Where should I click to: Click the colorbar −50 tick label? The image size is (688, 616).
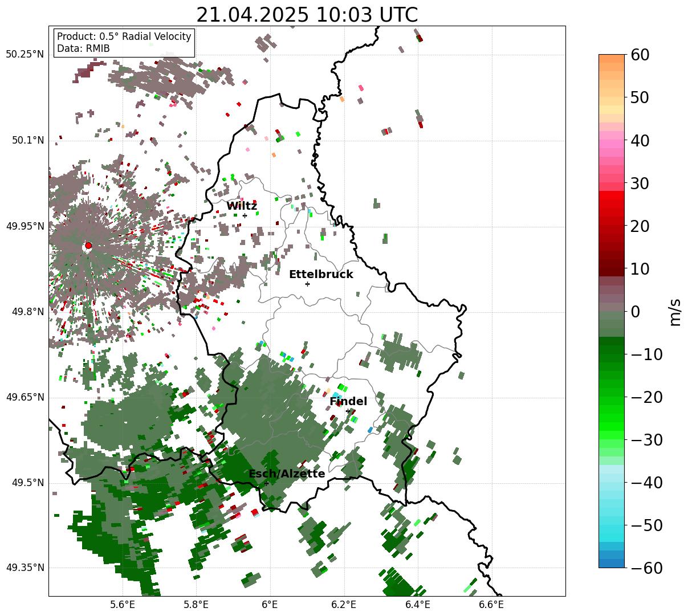point(646,525)
